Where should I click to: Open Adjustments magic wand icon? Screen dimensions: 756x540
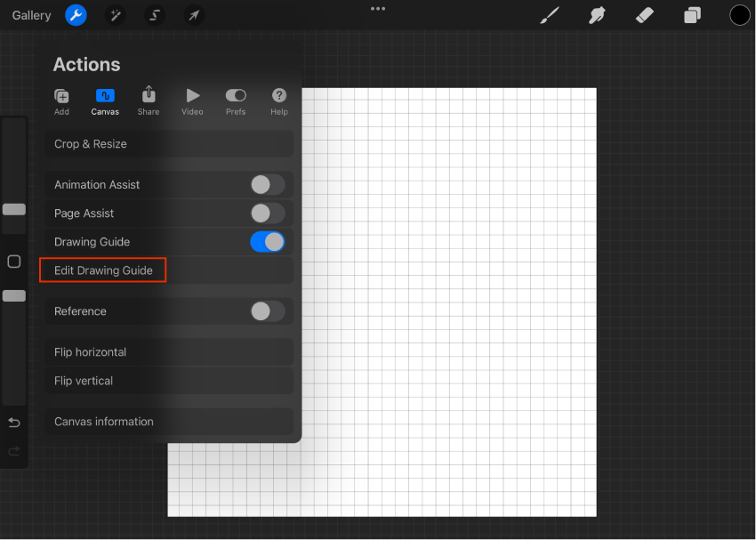pos(116,15)
